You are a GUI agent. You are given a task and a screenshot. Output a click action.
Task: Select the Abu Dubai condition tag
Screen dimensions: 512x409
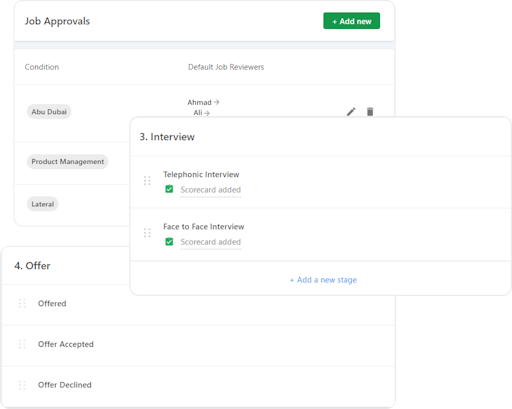click(49, 112)
